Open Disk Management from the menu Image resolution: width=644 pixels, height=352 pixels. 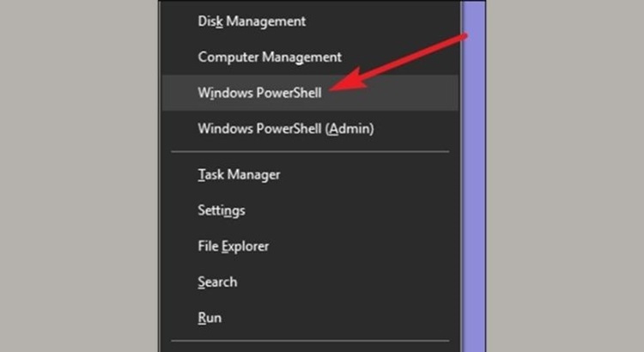coord(252,21)
